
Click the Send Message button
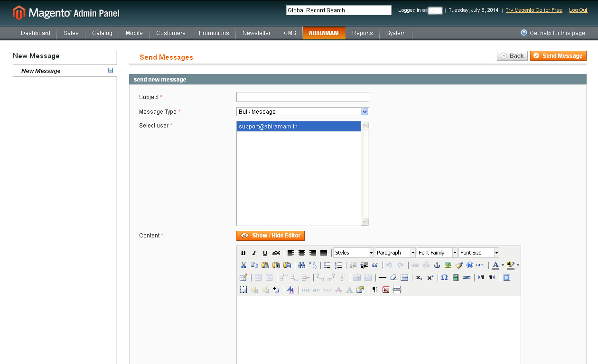coord(558,56)
